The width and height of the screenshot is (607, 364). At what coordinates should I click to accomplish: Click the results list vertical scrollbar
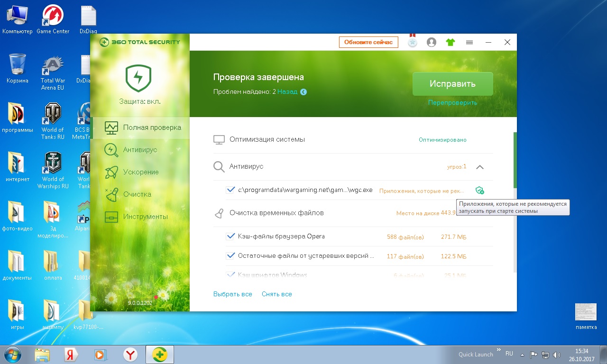(515, 160)
